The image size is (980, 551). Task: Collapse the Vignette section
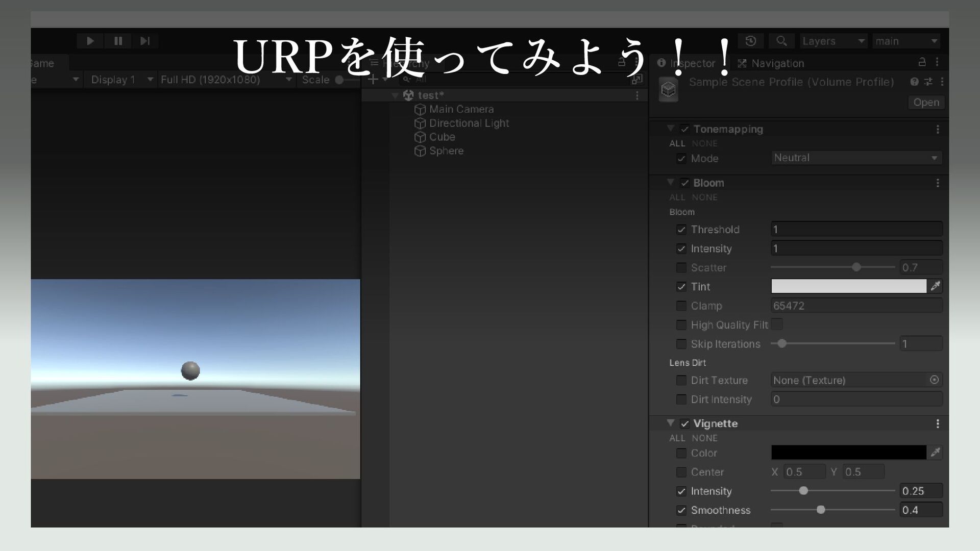tap(671, 423)
